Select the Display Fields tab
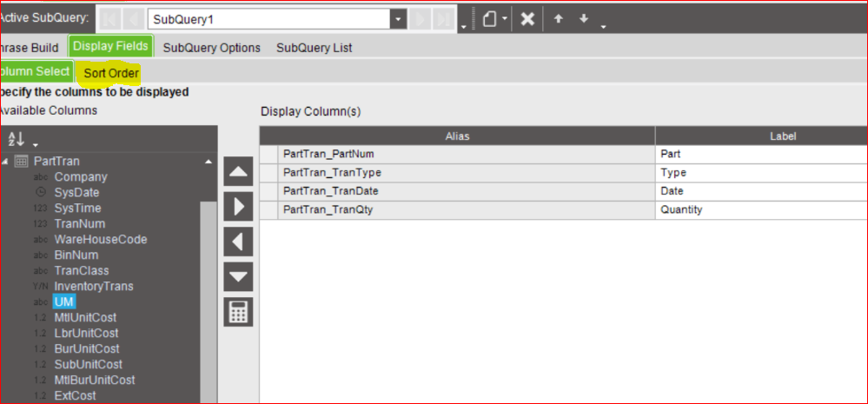 coord(110,46)
